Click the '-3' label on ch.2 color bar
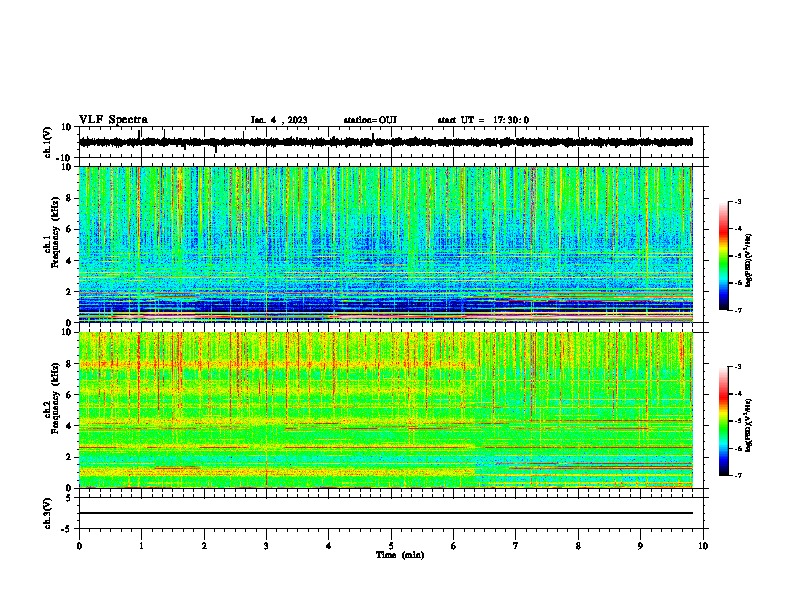This screenshot has width=792, height=612. [738, 367]
